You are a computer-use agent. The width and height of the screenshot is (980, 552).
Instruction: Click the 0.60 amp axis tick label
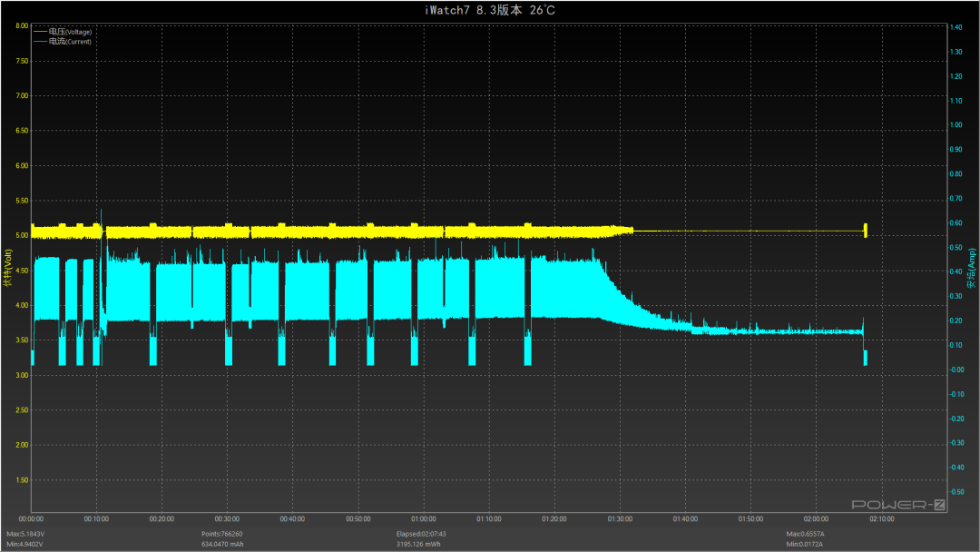click(956, 223)
